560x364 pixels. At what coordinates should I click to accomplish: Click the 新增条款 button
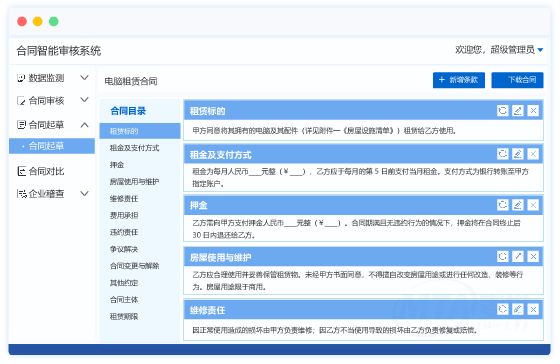(459, 80)
